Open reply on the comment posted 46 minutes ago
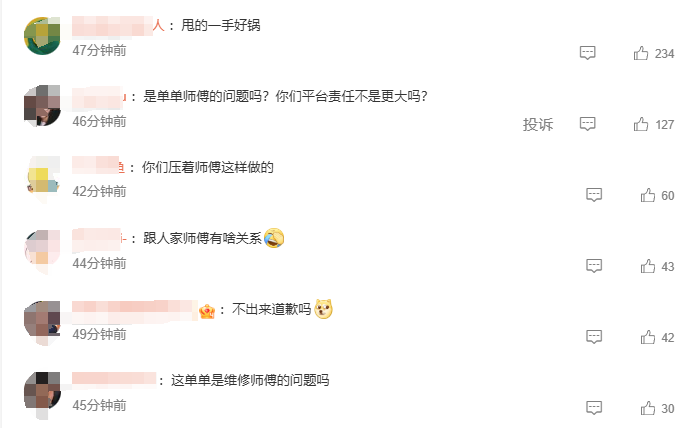This screenshot has height=428, width=697. [x=587, y=124]
